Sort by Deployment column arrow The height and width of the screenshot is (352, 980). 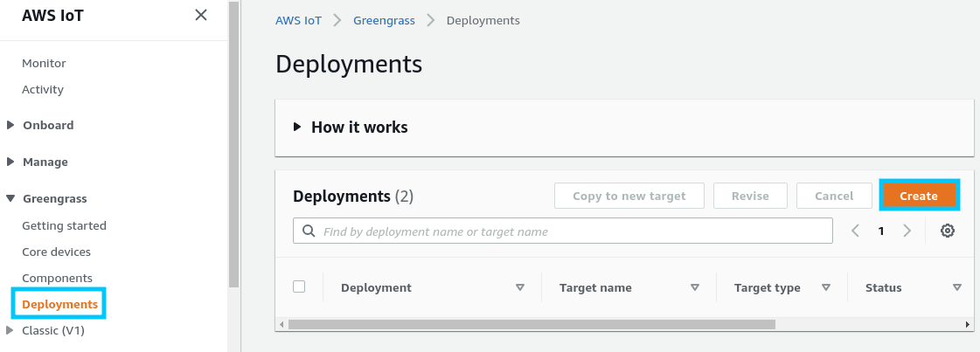click(520, 287)
